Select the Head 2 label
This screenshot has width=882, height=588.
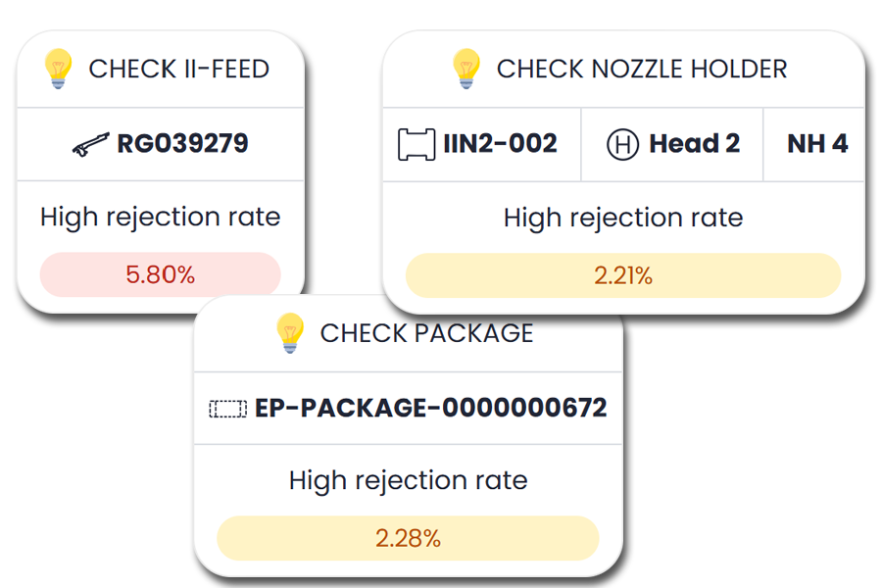694,144
